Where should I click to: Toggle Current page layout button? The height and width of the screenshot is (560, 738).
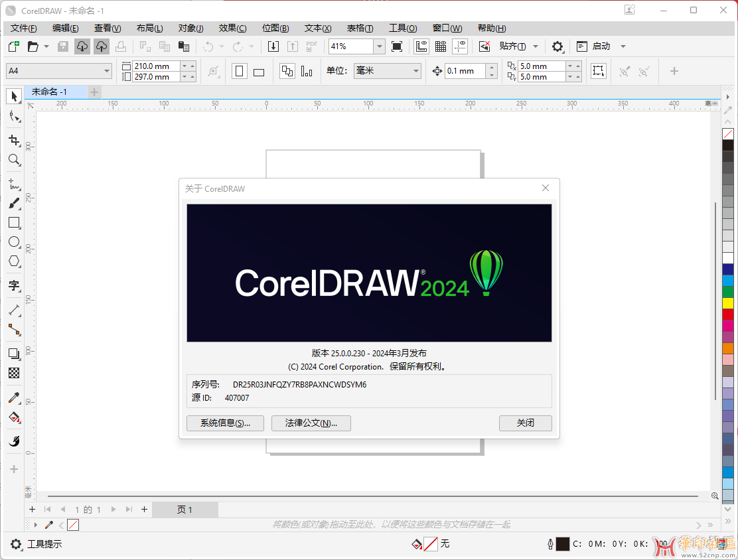(307, 71)
